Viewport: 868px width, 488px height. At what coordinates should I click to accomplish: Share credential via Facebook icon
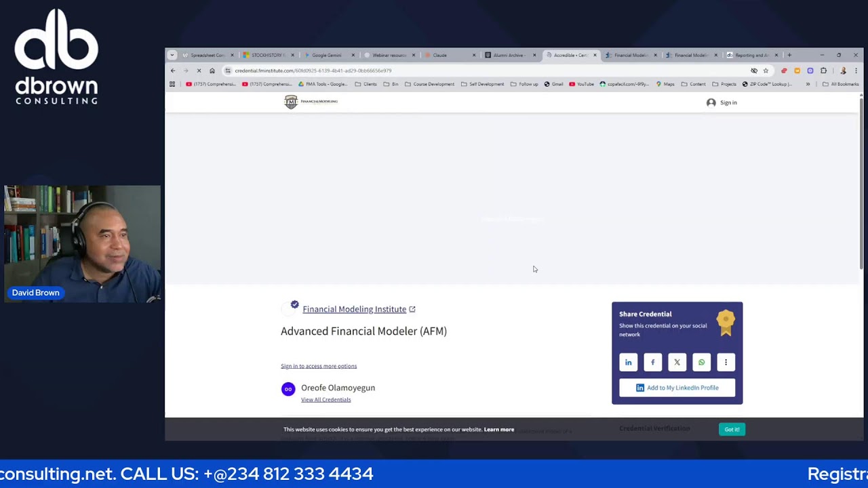[x=653, y=362]
